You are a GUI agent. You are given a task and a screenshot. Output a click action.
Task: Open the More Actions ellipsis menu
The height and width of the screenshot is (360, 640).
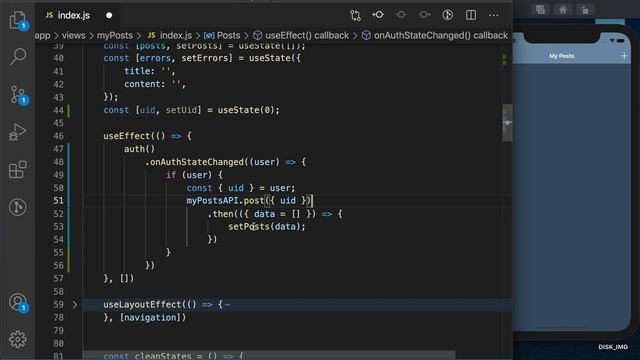click(x=493, y=15)
